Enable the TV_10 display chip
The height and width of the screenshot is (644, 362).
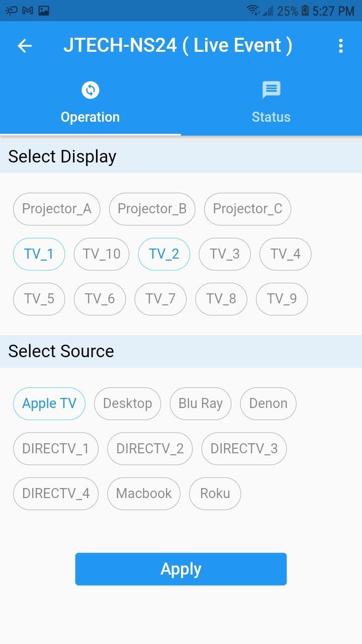coord(102,254)
